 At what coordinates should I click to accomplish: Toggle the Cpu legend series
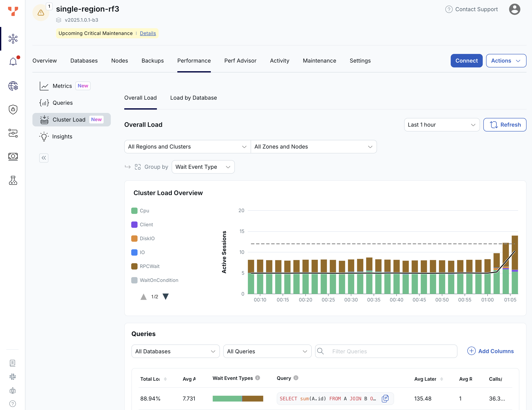144,211
